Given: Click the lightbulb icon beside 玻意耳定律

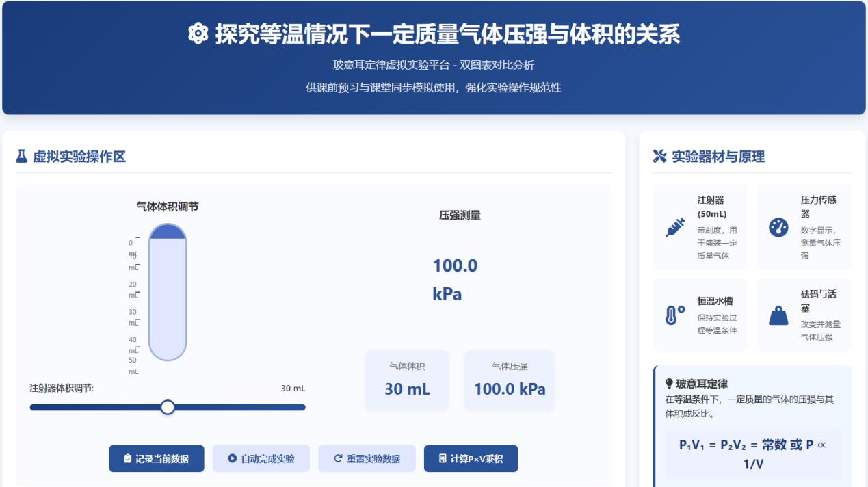Looking at the screenshot, I should coord(669,384).
